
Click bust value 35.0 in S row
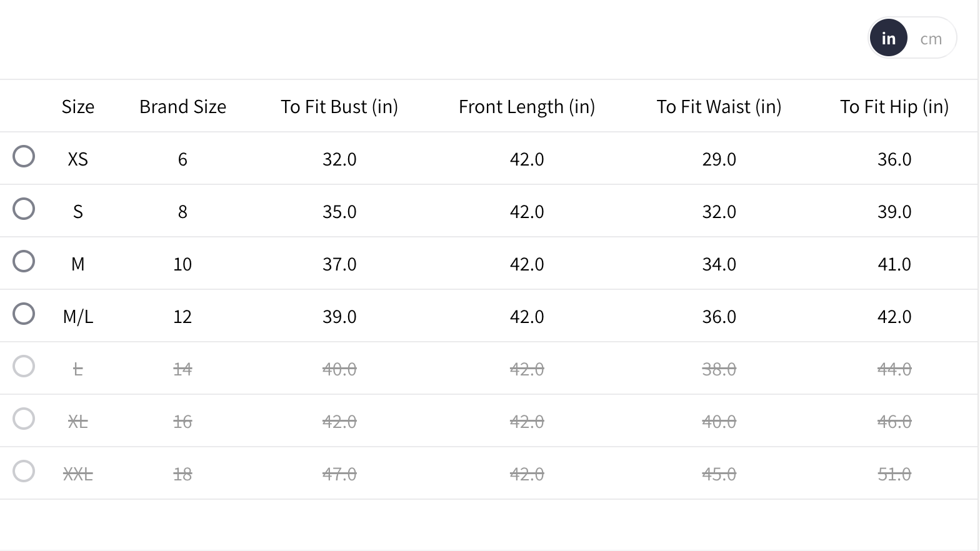(x=339, y=212)
